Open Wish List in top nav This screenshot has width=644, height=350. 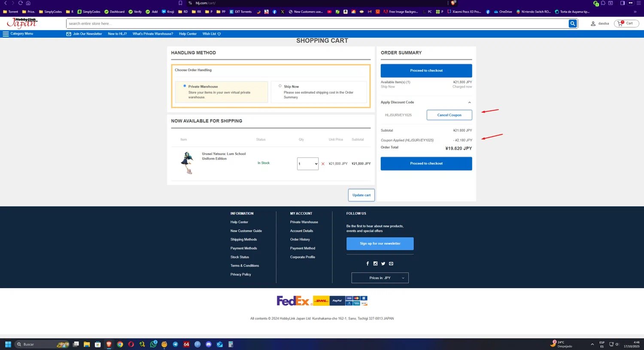tap(212, 33)
